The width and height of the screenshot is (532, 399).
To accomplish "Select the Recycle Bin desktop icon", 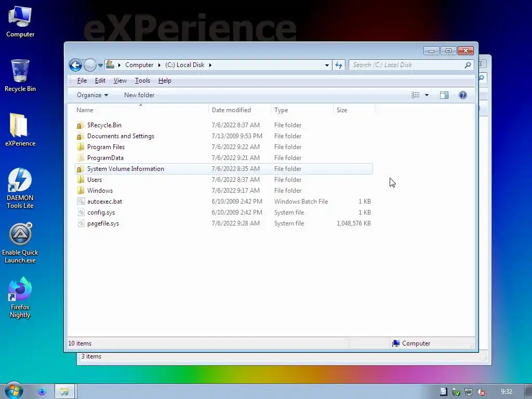I will 20,76.
